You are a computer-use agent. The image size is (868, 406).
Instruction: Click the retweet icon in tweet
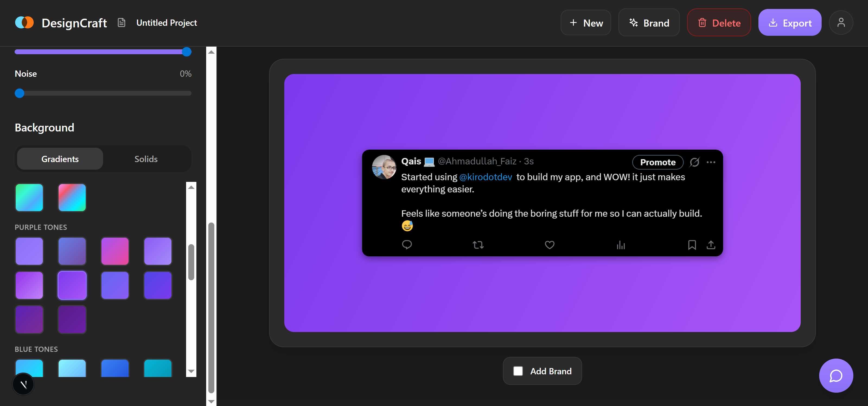478,245
